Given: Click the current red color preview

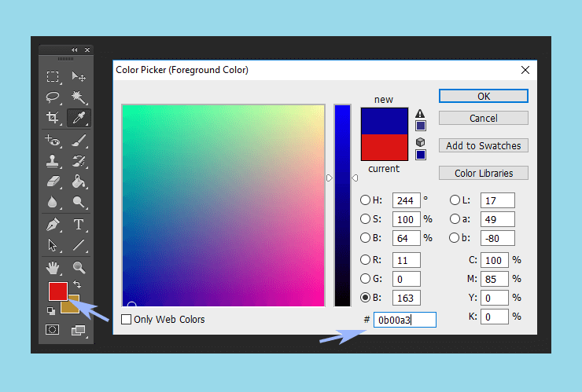Looking at the screenshot, I should 385,147.
